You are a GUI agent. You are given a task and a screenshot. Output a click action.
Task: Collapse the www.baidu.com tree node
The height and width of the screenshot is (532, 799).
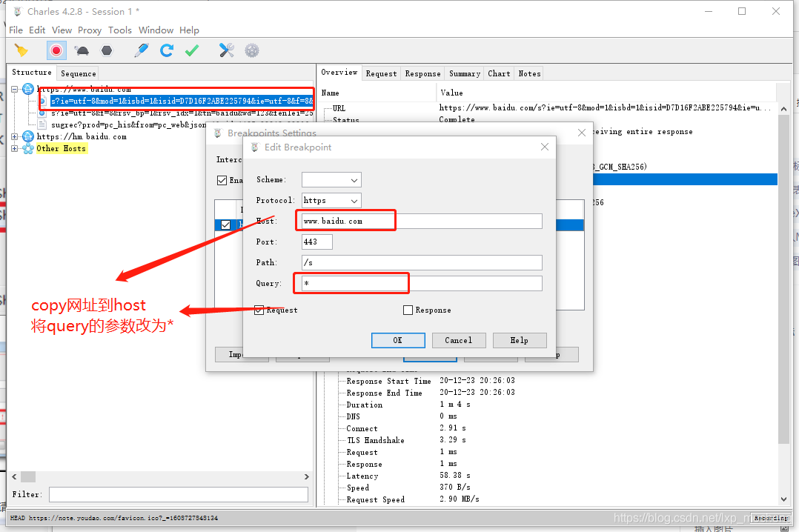click(x=14, y=90)
